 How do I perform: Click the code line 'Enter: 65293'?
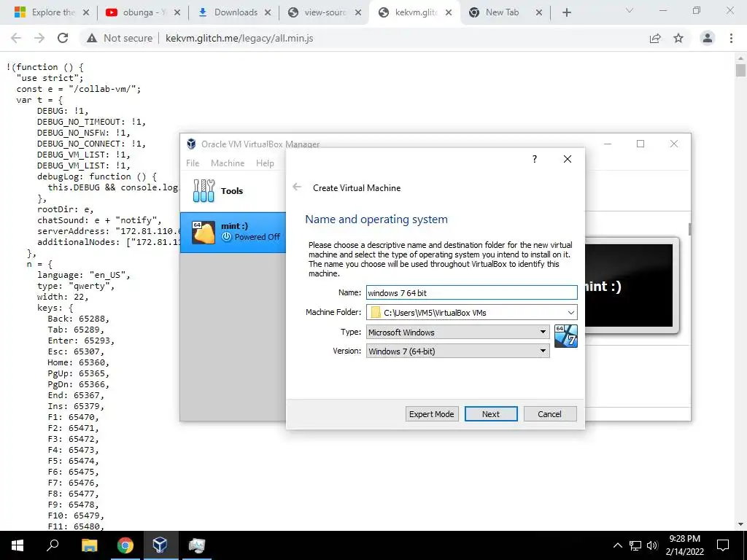(x=81, y=341)
